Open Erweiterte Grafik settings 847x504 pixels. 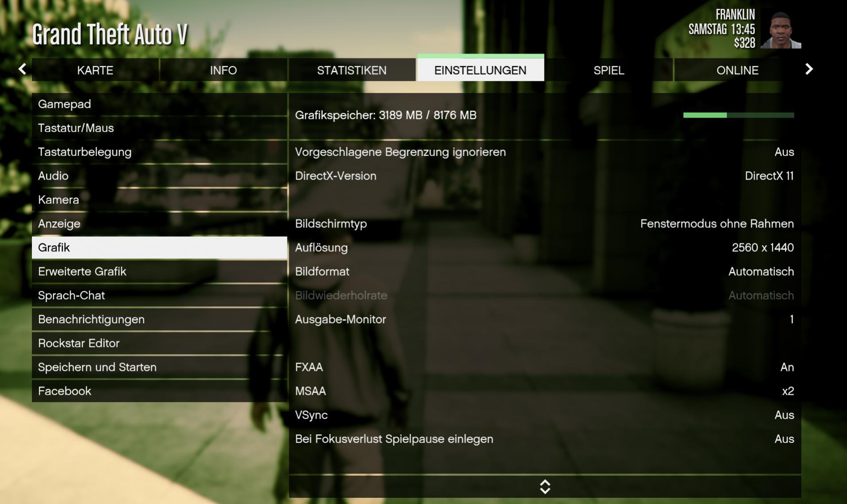point(160,272)
